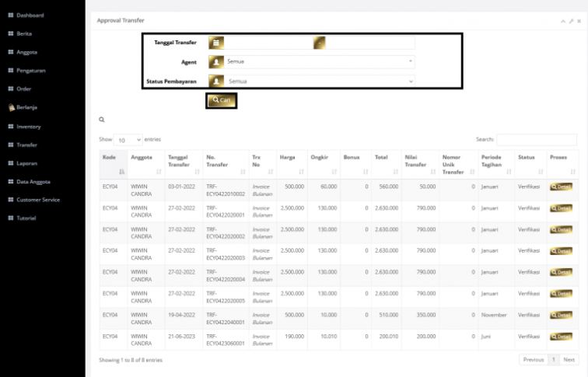Open Detail for the Juni transfer row
This screenshot has height=377, width=588.
click(x=561, y=337)
